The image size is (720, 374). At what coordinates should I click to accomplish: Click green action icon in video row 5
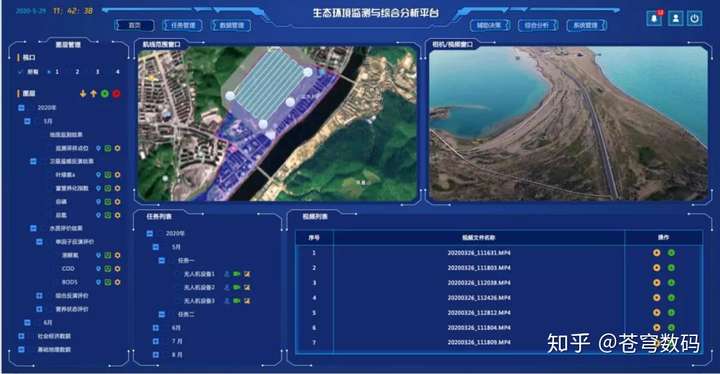pos(671,312)
